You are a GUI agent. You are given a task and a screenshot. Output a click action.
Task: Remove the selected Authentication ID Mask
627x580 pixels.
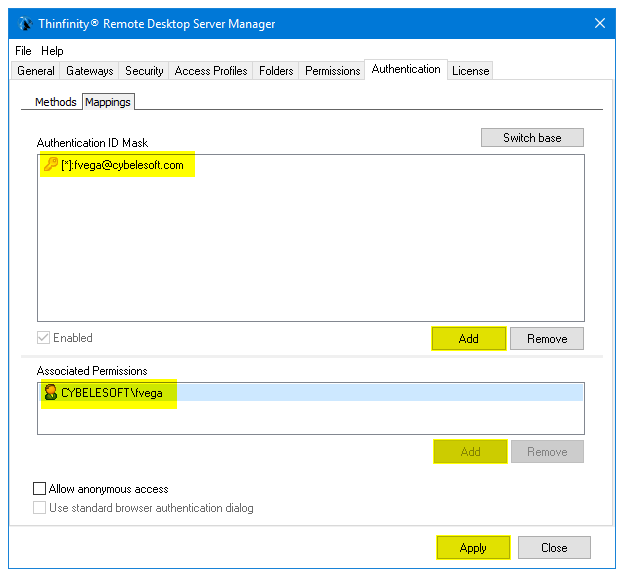[547, 339]
